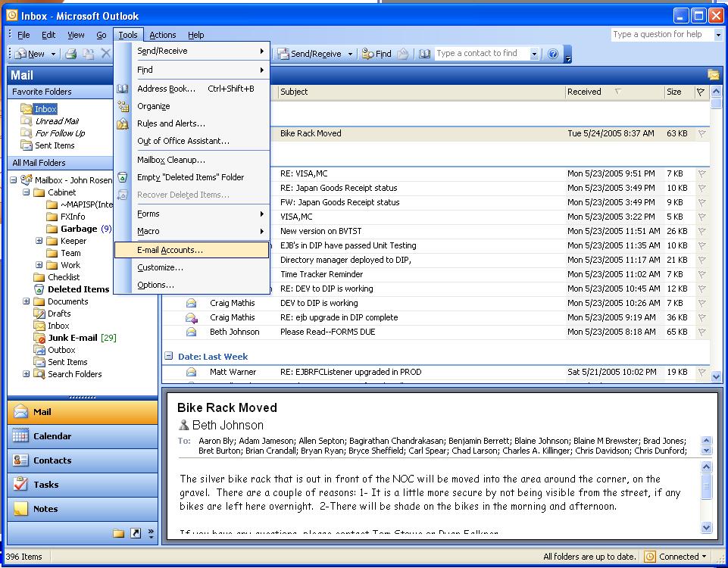Viewport: 728px width, 568px height.
Task: Toggle flag on Please Read--FORMS DUE message
Action: point(701,332)
